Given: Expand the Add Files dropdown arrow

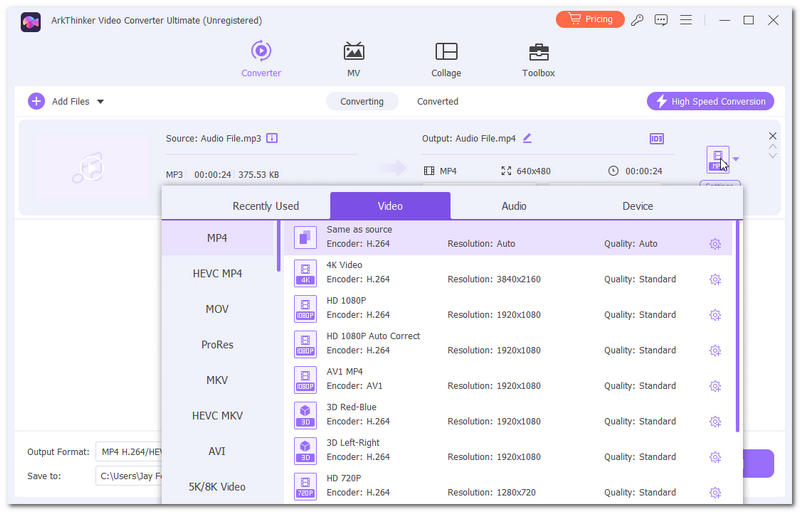Looking at the screenshot, I should click(101, 101).
